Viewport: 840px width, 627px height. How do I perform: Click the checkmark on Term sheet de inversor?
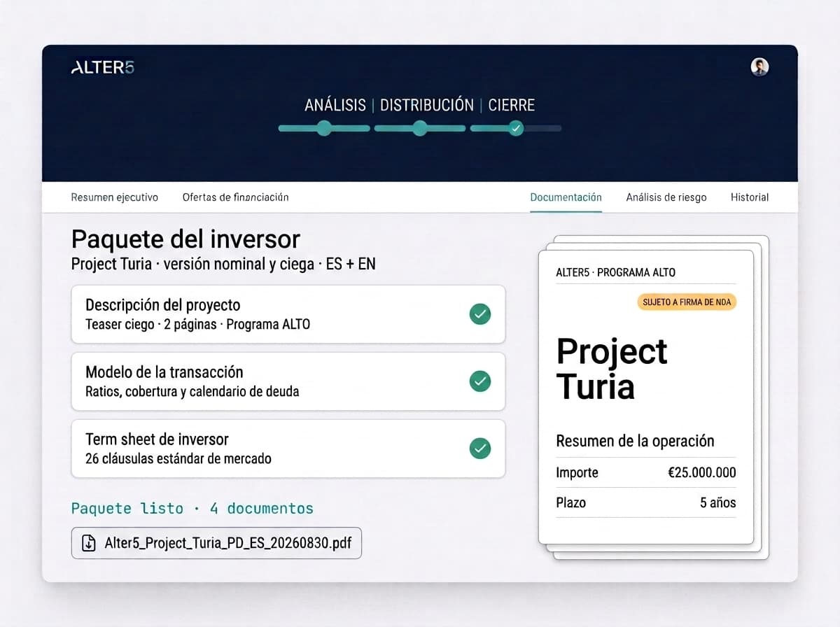[480, 449]
